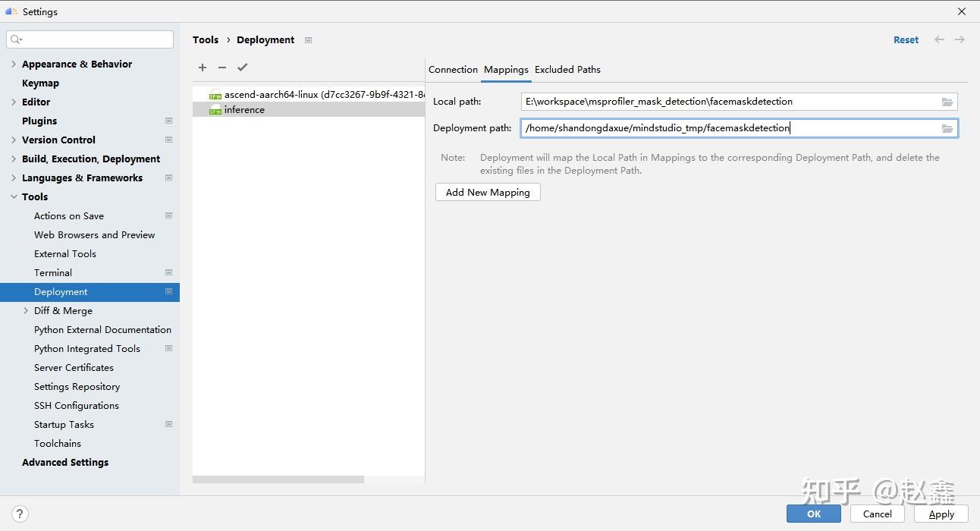Select the ascend-aarch64-linux server entry
The width and height of the screenshot is (980, 531).
pyautogui.click(x=309, y=95)
